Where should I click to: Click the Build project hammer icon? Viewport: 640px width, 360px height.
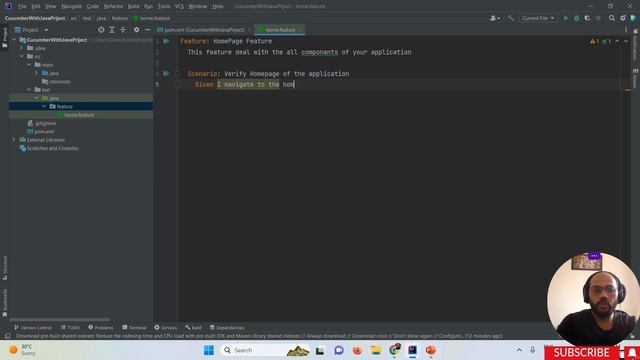pos(511,18)
